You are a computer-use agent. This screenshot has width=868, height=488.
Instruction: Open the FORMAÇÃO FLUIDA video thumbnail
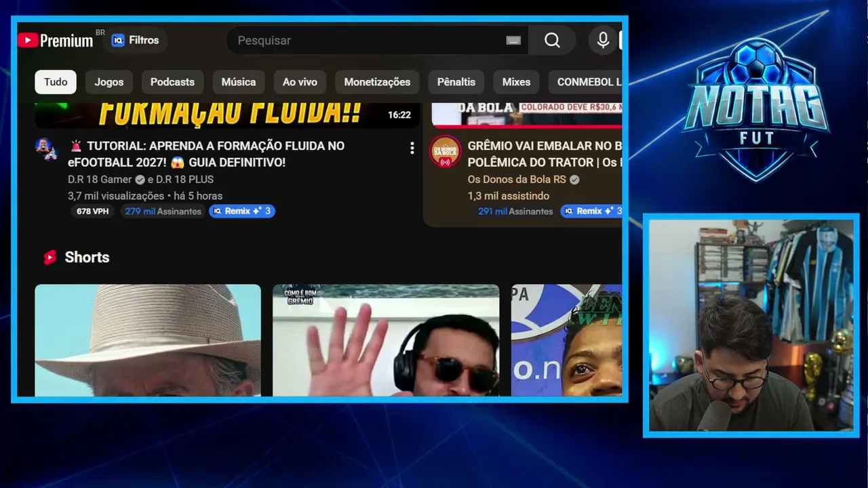coord(227,115)
